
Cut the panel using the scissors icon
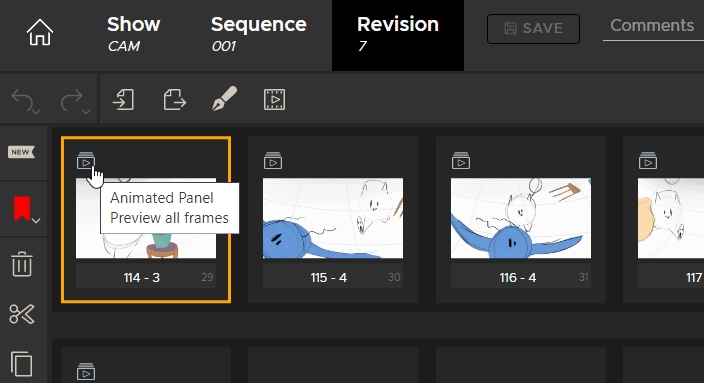(x=22, y=314)
